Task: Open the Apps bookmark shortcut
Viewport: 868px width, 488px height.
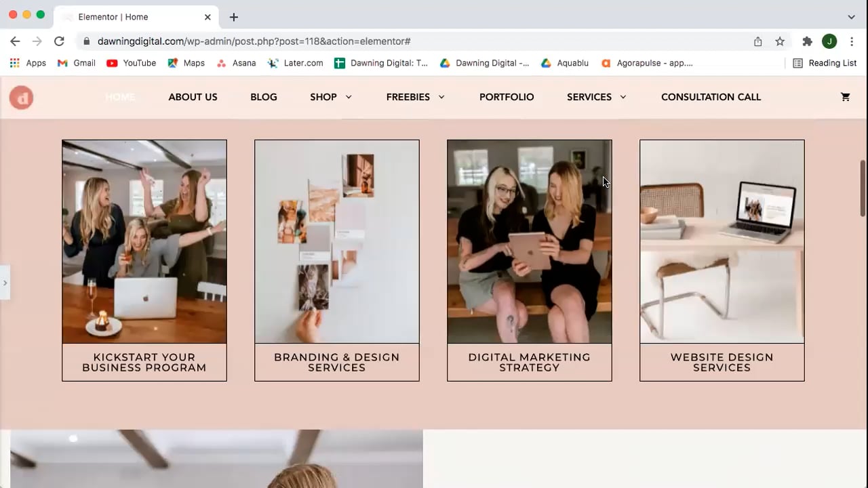Action: click(x=28, y=63)
